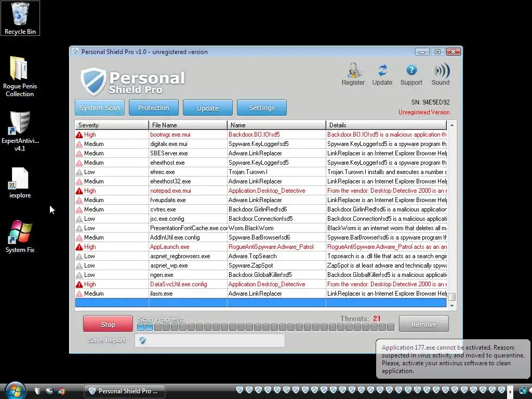The height and width of the screenshot is (399, 532).
Task: Click the Unregistered Version red link
Action: click(x=424, y=112)
